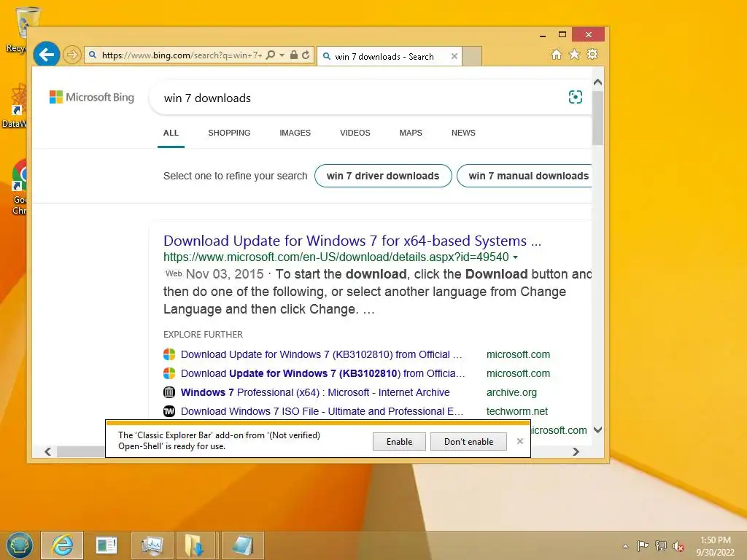Switch to the NEWS search tab
Viewport: 747px width, 560px height.
[463, 133]
